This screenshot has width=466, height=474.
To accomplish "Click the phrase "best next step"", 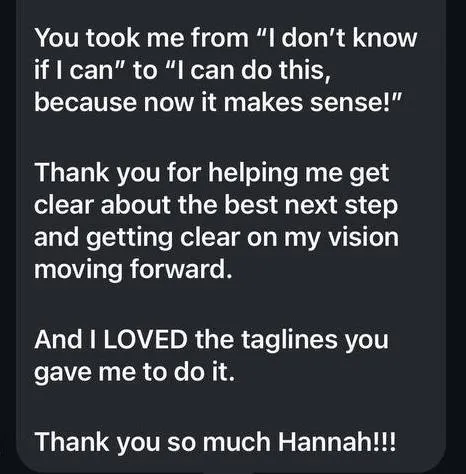I will 311,207.
